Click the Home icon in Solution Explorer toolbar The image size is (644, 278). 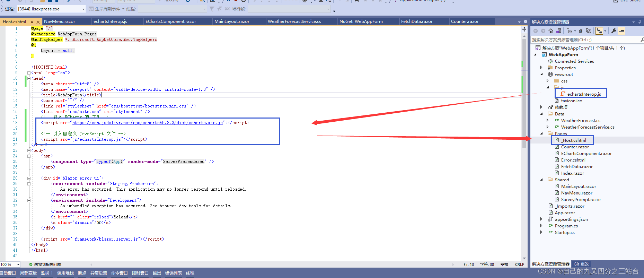551,31
